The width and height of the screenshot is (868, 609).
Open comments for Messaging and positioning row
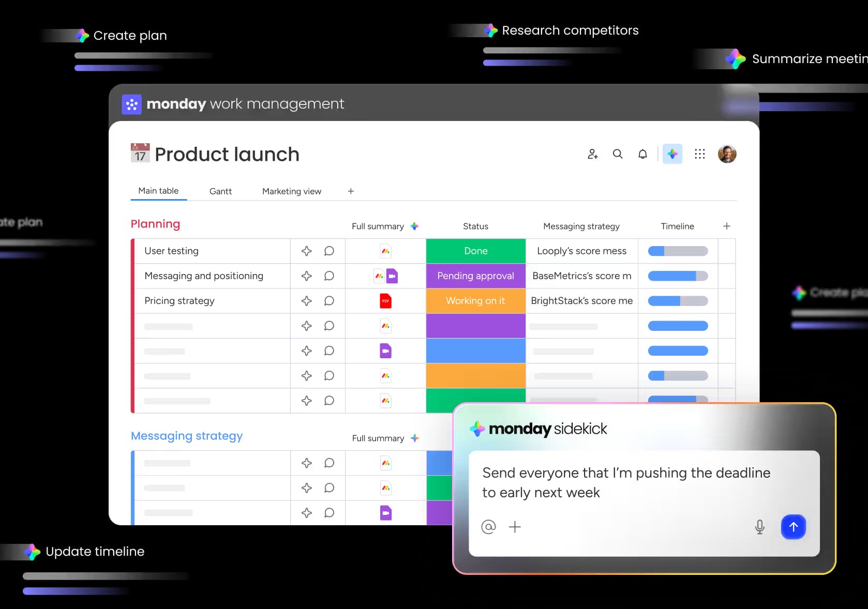[x=329, y=276]
